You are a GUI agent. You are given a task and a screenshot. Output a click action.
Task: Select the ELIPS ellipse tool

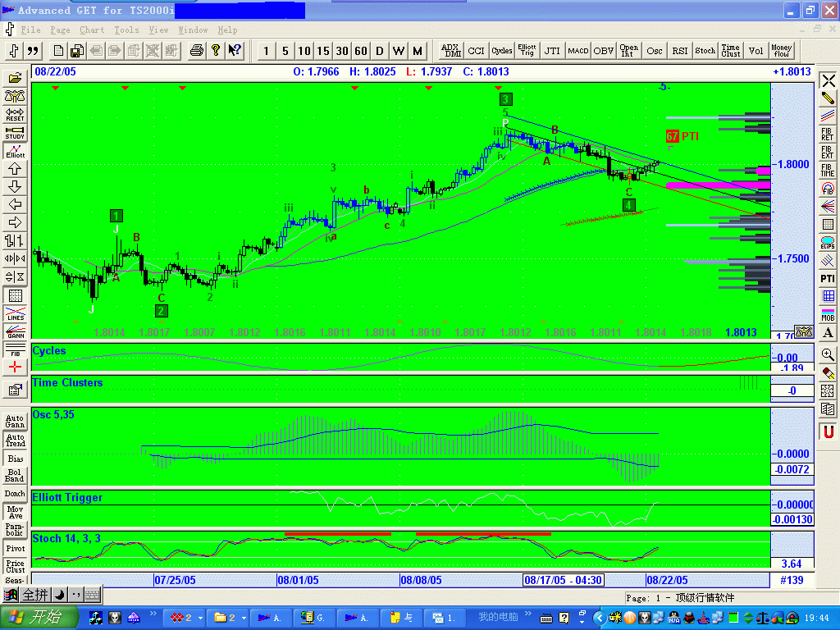tap(828, 243)
